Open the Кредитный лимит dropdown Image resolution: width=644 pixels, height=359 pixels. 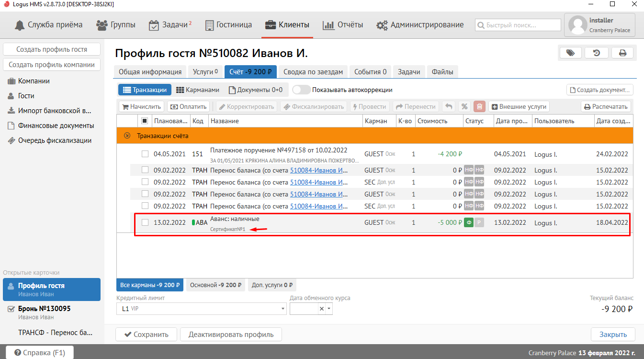pos(282,309)
